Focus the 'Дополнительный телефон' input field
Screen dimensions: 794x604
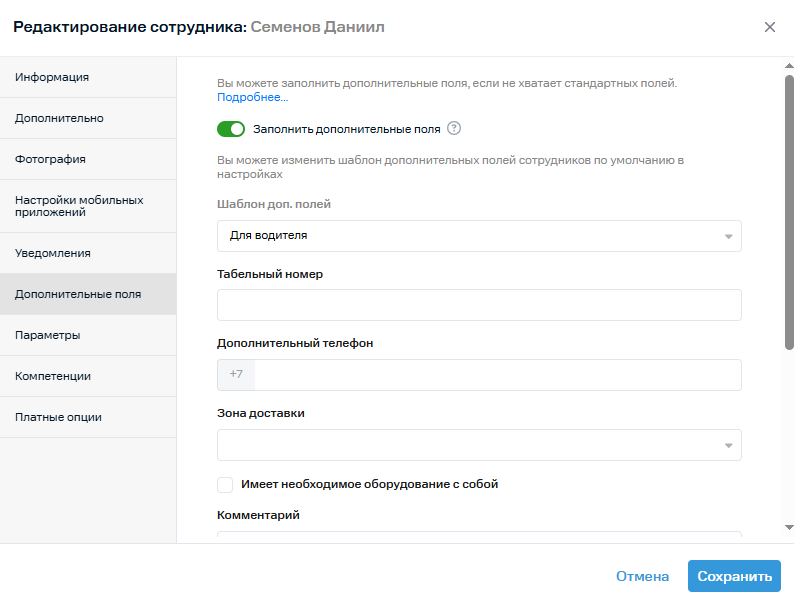coord(497,375)
